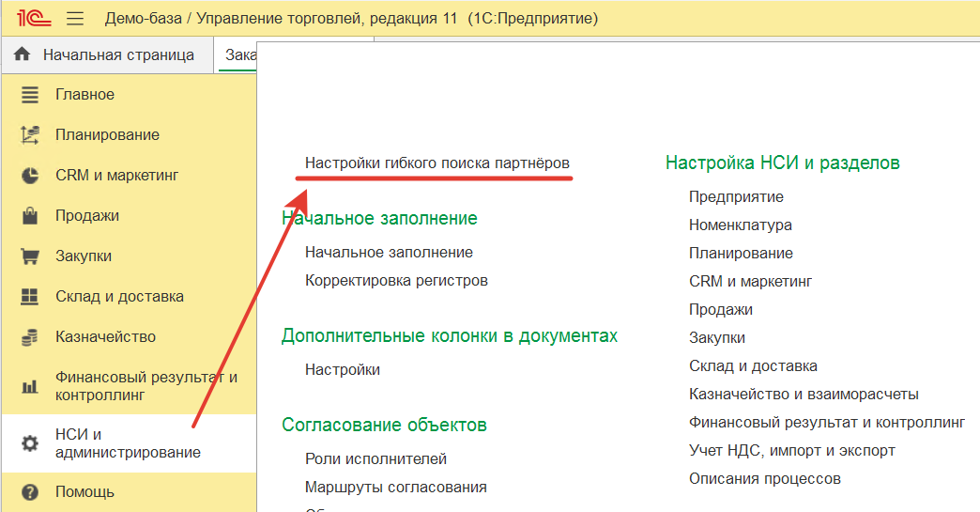Open Планирование under Настройка НСИ и разделов
Image resolution: width=980 pixels, height=512 pixels.
[741, 254]
